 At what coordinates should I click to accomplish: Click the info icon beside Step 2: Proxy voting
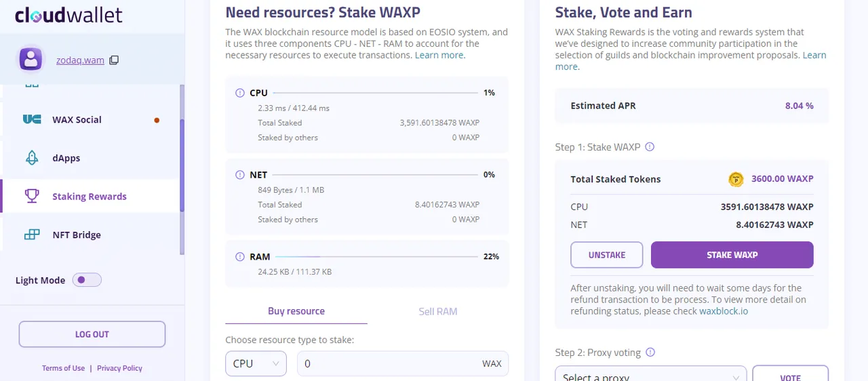(650, 353)
